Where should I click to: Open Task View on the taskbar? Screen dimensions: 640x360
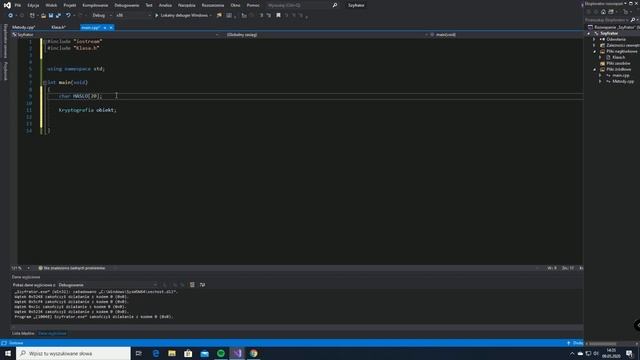138,353
